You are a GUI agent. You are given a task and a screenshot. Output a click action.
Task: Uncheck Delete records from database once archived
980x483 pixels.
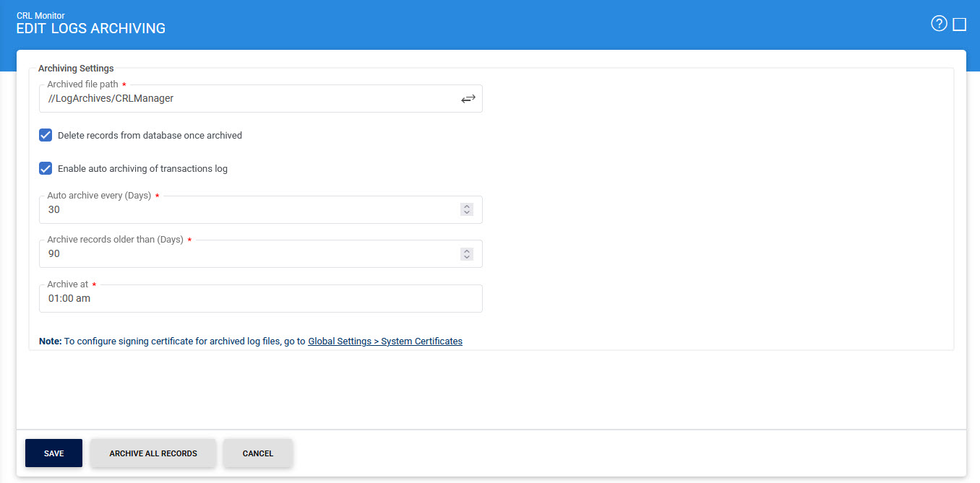[46, 135]
